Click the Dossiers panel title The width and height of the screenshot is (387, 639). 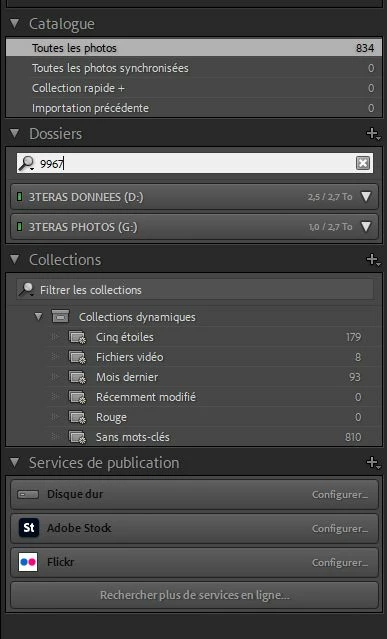(55, 134)
